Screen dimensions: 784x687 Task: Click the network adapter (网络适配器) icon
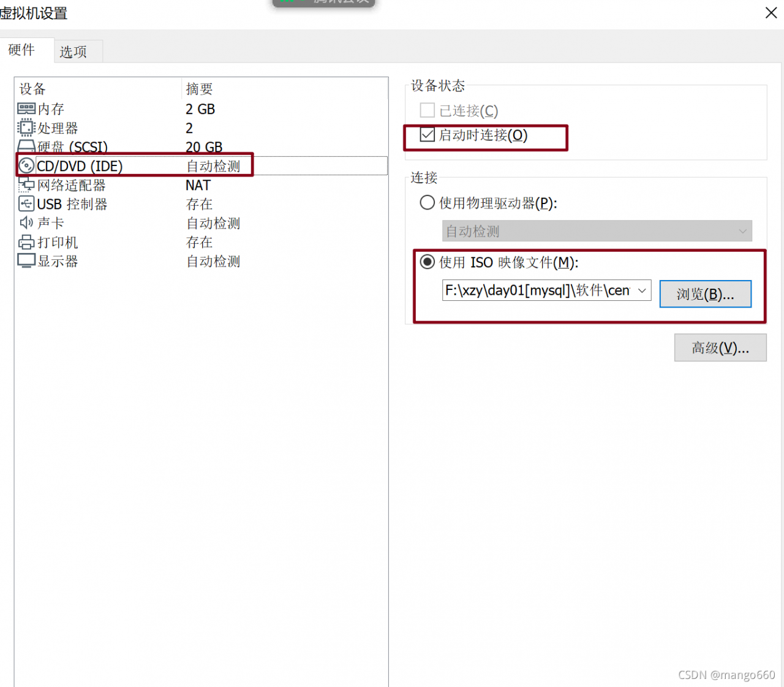point(26,184)
